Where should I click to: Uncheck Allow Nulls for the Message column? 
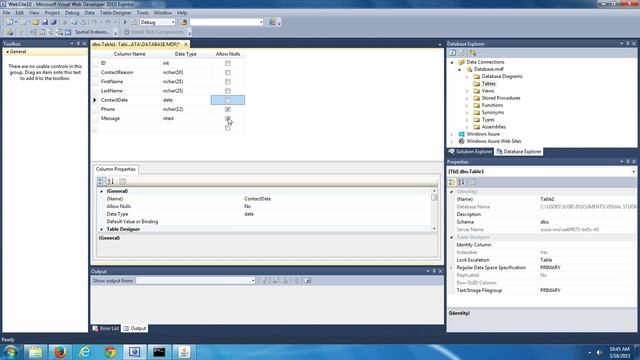point(228,118)
